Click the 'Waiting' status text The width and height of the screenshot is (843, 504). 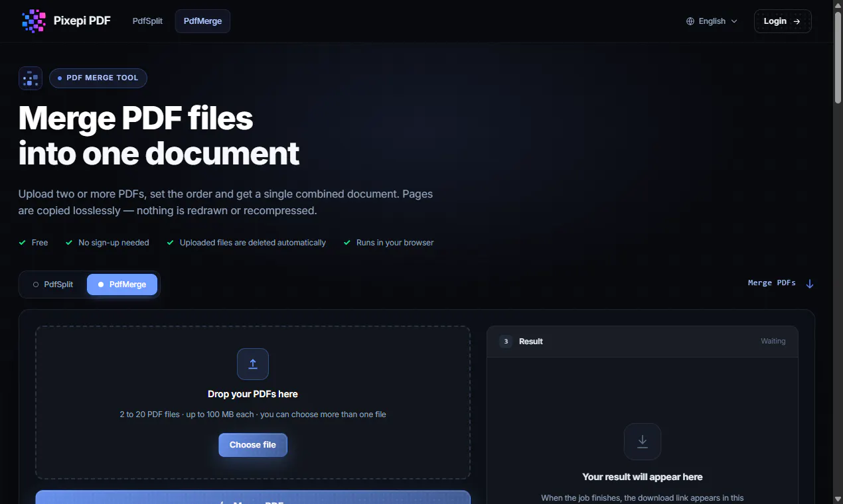pos(773,342)
